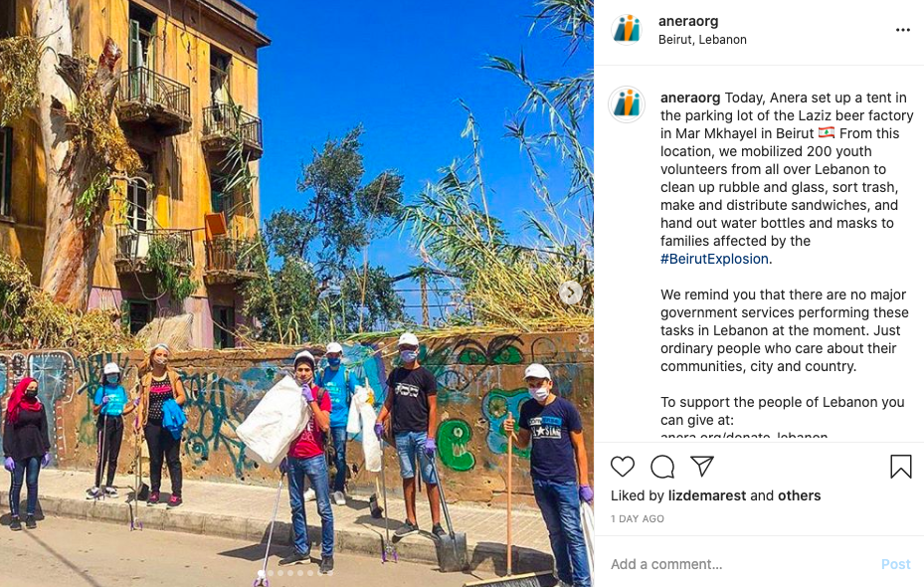Save the post using the bookmark icon
The image size is (924, 587).
901,467
